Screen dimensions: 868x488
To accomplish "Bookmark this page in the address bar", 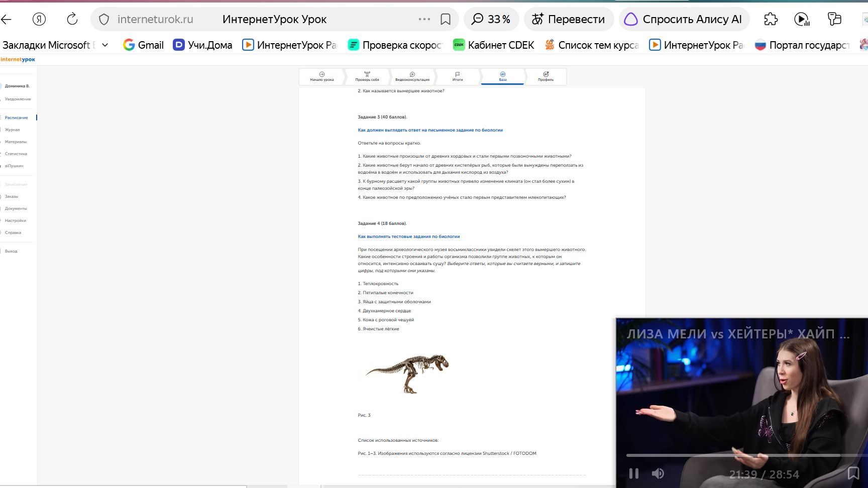I will coord(446,19).
